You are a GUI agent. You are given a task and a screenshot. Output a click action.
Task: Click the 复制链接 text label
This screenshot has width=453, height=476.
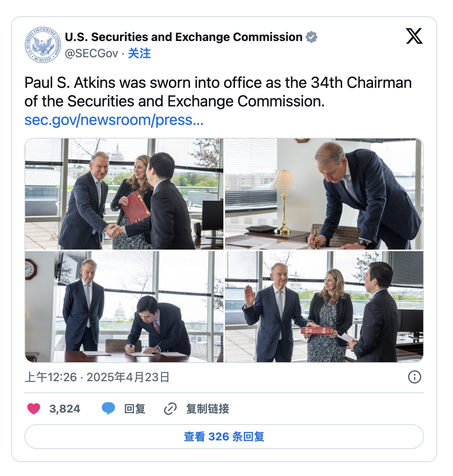click(x=208, y=409)
